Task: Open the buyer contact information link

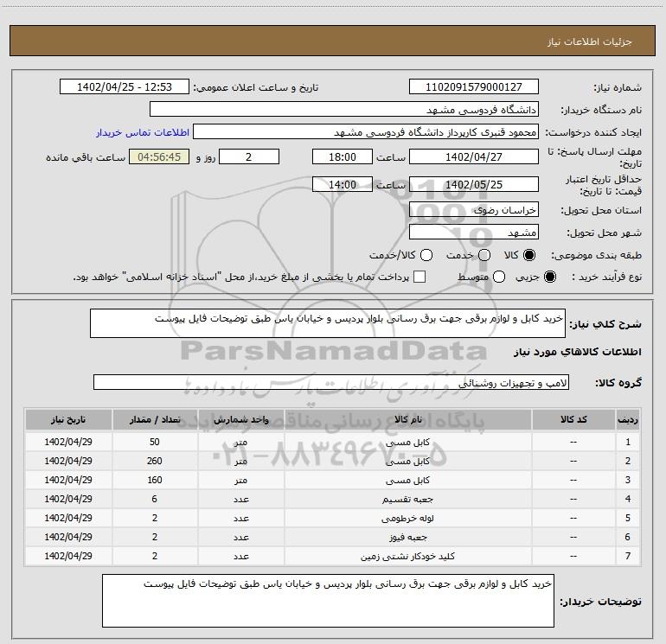Action: tap(143, 132)
